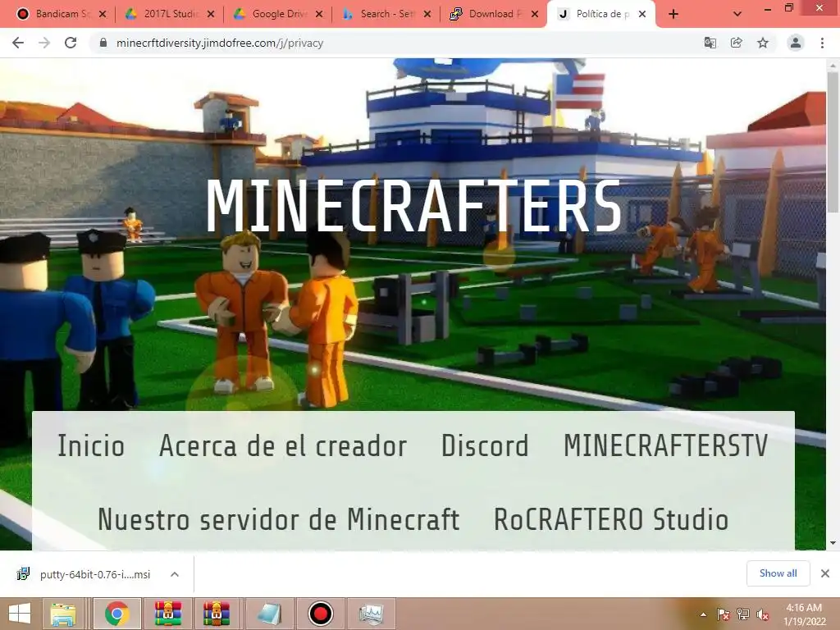
Task: Open the Chrome profile avatar
Action: tap(796, 43)
